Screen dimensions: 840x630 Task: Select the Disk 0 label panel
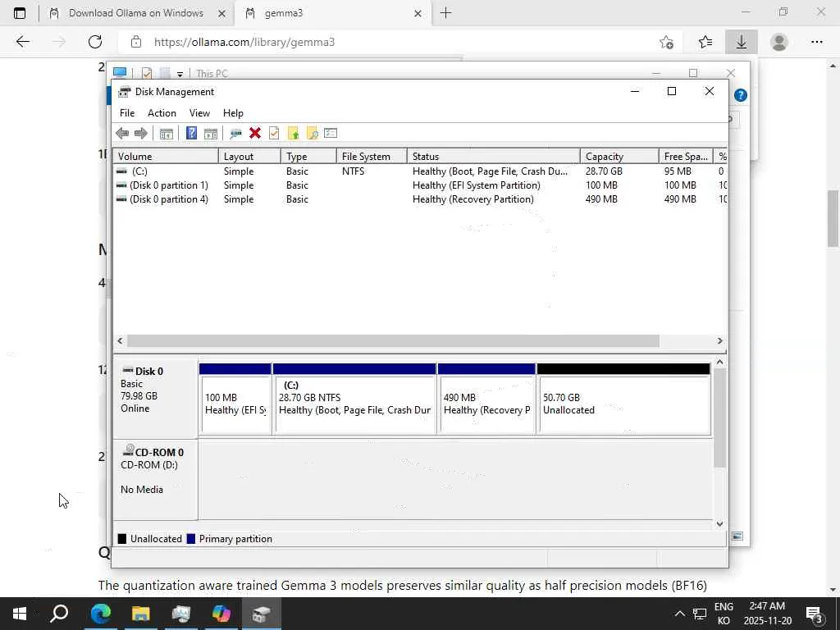pyautogui.click(x=155, y=398)
